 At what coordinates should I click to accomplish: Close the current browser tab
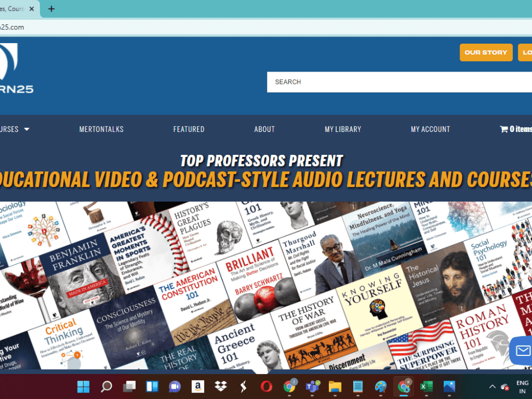[31, 9]
